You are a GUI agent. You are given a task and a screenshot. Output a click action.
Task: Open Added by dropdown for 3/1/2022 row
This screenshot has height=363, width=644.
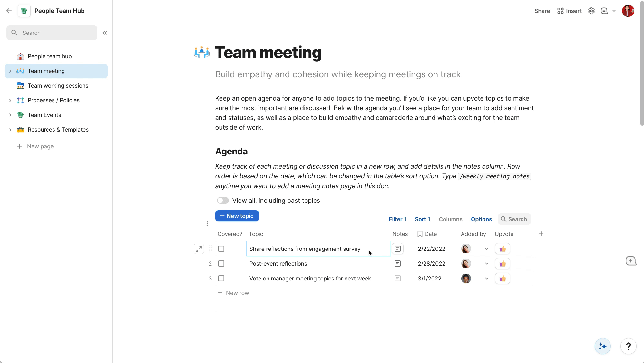(x=486, y=279)
